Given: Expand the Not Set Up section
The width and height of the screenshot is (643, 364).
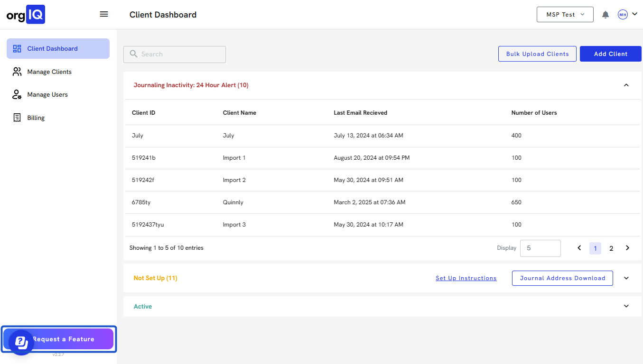Looking at the screenshot, I should click(626, 278).
